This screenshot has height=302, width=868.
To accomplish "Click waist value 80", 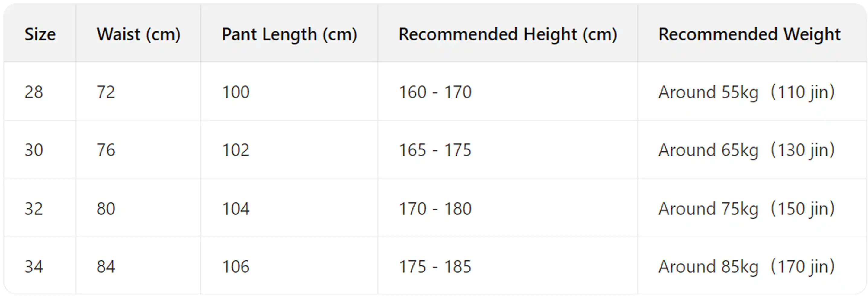I will pos(106,209).
